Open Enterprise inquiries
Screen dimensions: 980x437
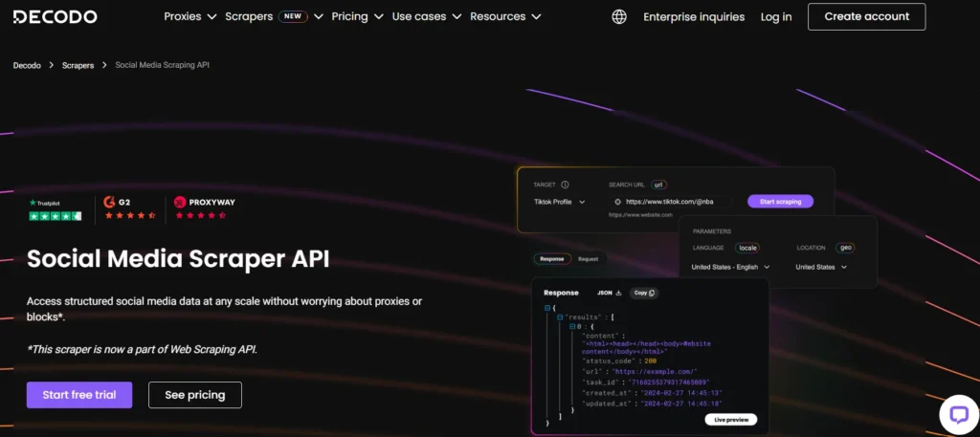pyautogui.click(x=694, y=17)
